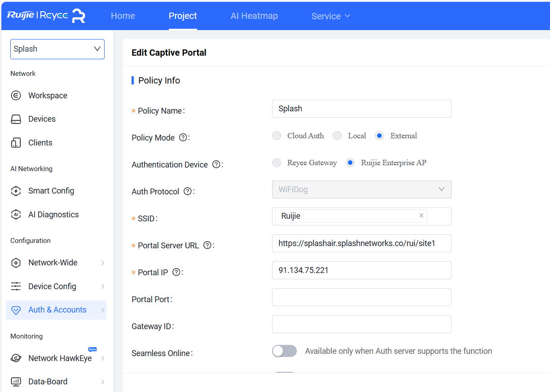Click the Policy Mode help icon
The height and width of the screenshot is (392, 550).
coord(183,137)
